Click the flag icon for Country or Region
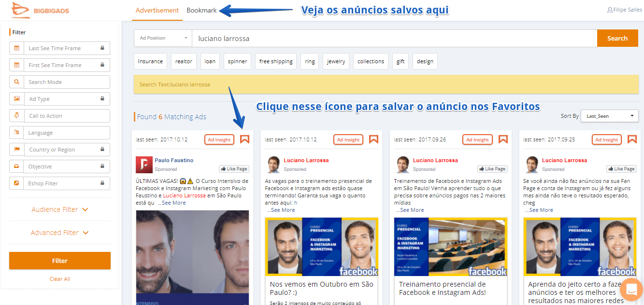 (17, 150)
